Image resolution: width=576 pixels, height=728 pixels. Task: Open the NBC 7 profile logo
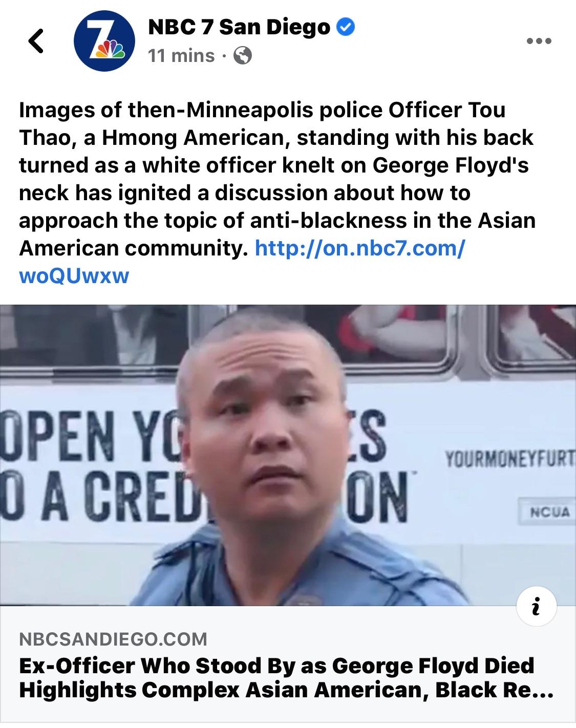tap(105, 41)
